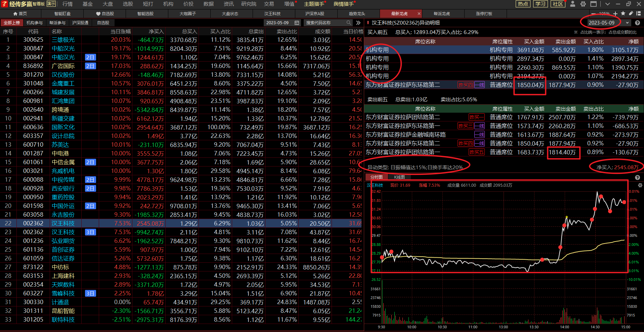Select the 自选股 filter below tabs
The width and height of the screenshot is (644, 332).
tap(103, 23)
